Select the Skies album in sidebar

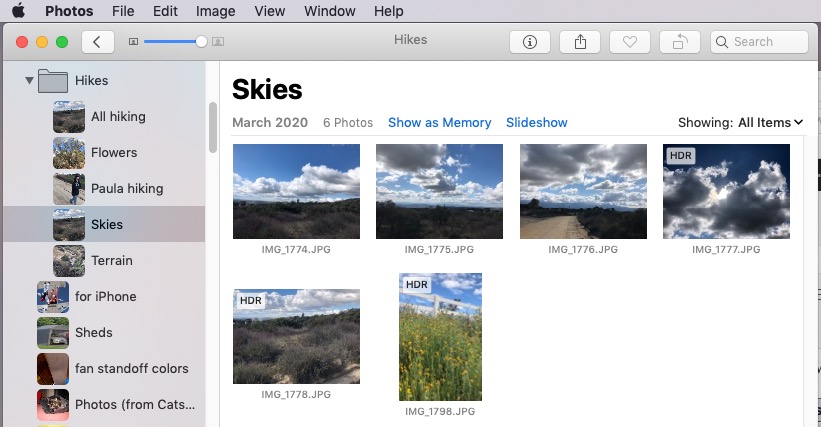[104, 224]
